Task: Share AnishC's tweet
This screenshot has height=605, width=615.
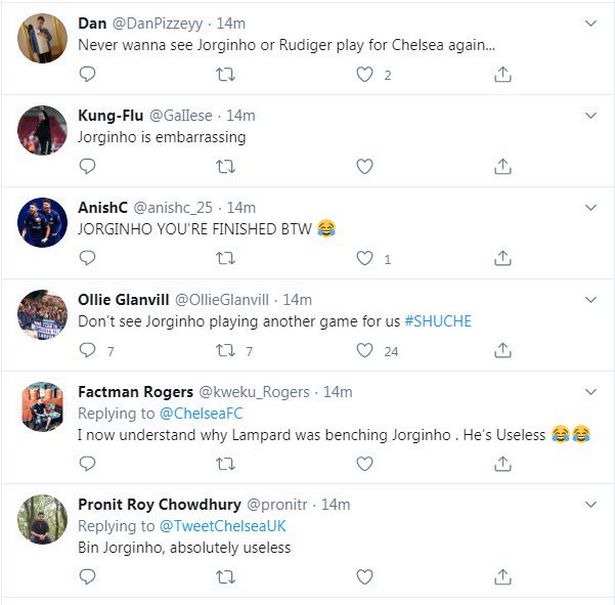Action: click(503, 258)
